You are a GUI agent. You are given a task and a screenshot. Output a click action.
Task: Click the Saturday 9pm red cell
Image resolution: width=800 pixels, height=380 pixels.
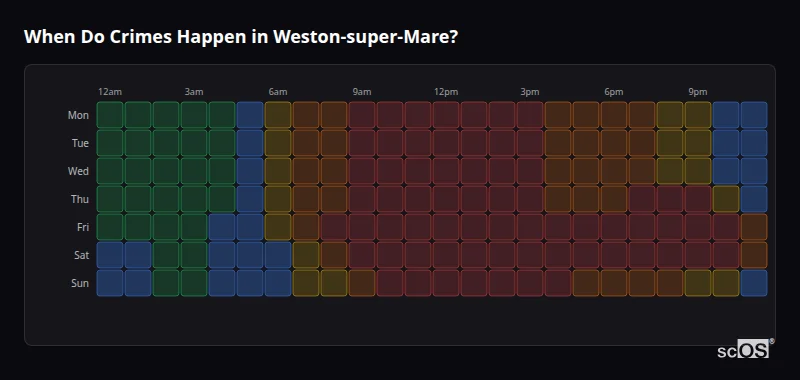coord(698,255)
